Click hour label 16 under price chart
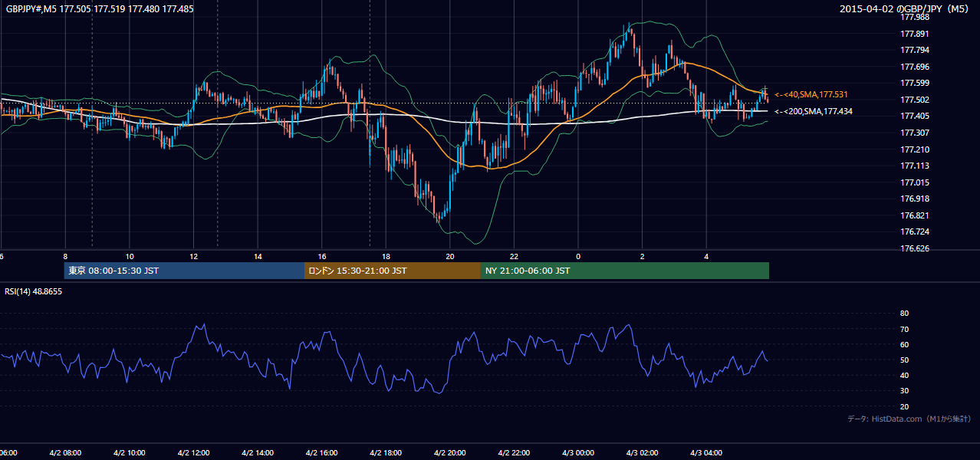Viewport: 980px width, 460px height. [x=322, y=256]
